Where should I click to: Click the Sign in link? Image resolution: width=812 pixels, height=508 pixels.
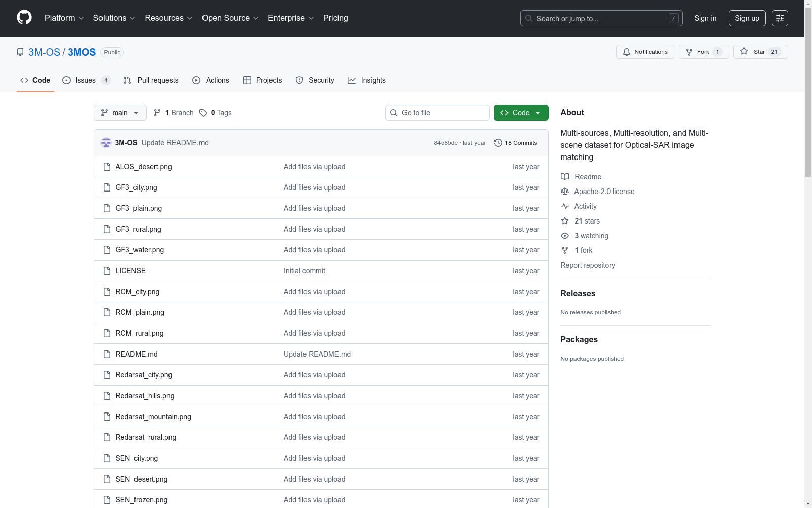point(705,18)
